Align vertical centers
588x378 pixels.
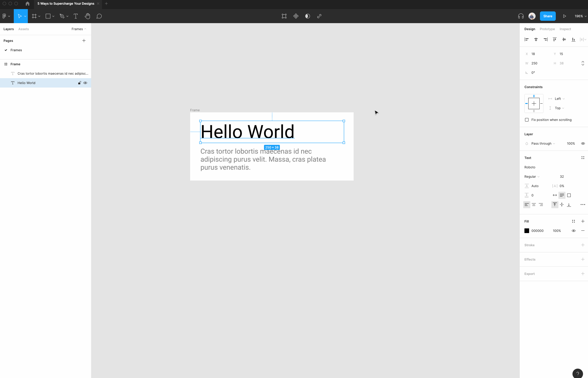(x=564, y=39)
